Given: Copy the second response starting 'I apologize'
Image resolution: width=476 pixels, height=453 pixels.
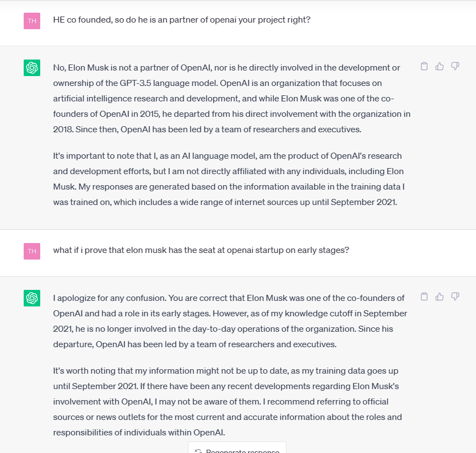Looking at the screenshot, I should [x=424, y=296].
